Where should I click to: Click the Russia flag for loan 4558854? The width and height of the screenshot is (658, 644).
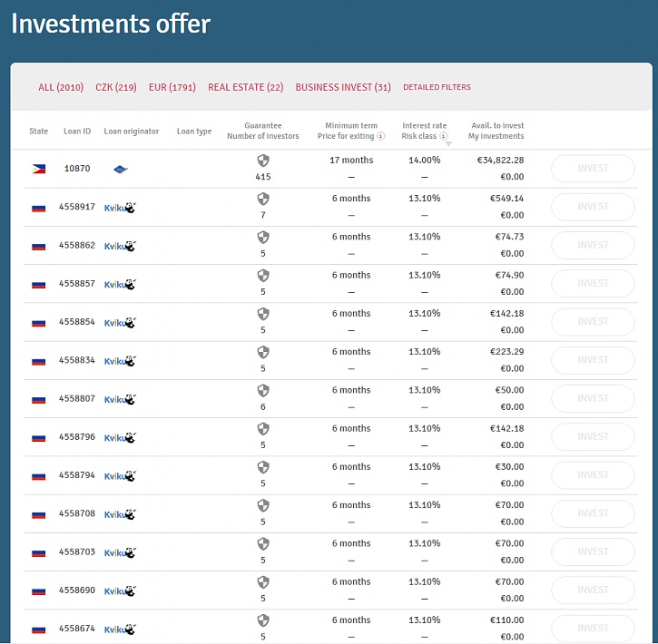click(x=39, y=323)
